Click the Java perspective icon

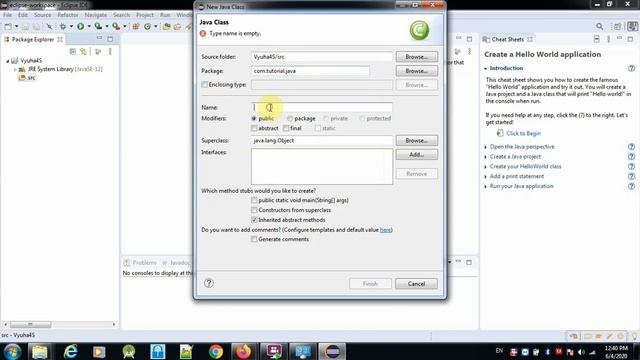(x=632, y=27)
